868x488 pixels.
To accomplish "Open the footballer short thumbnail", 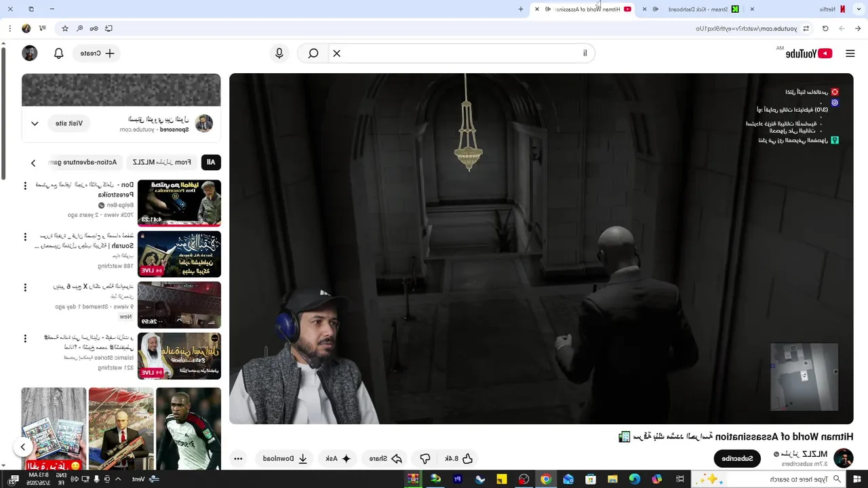I will pyautogui.click(x=189, y=429).
